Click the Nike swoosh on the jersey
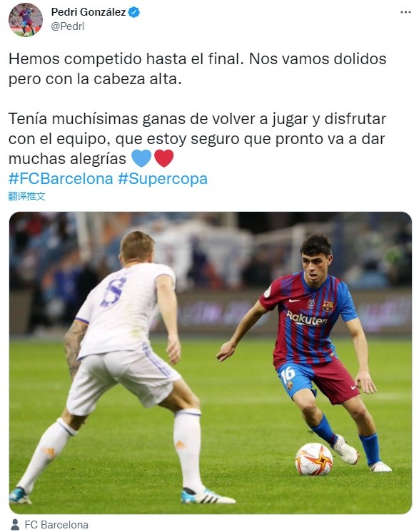 coord(294,301)
